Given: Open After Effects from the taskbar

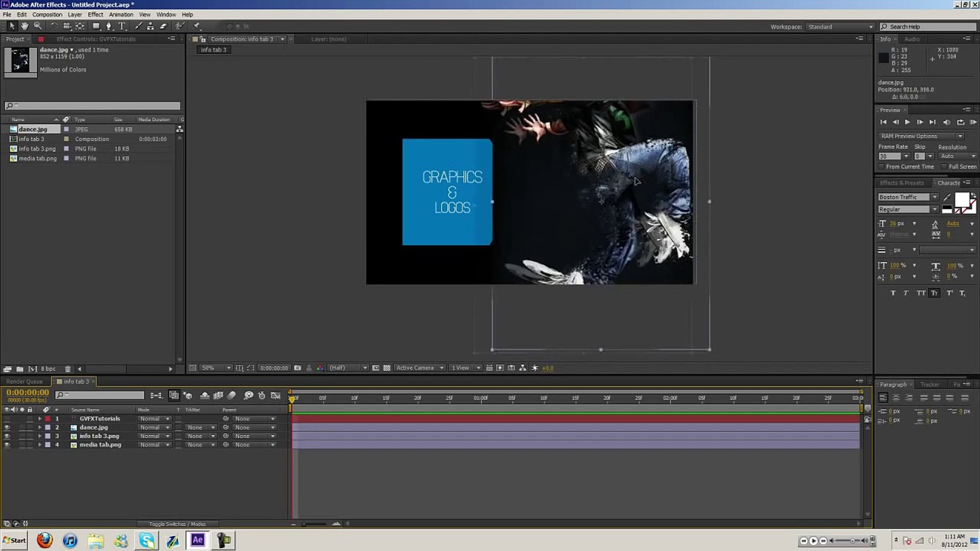Looking at the screenshot, I should click(198, 540).
